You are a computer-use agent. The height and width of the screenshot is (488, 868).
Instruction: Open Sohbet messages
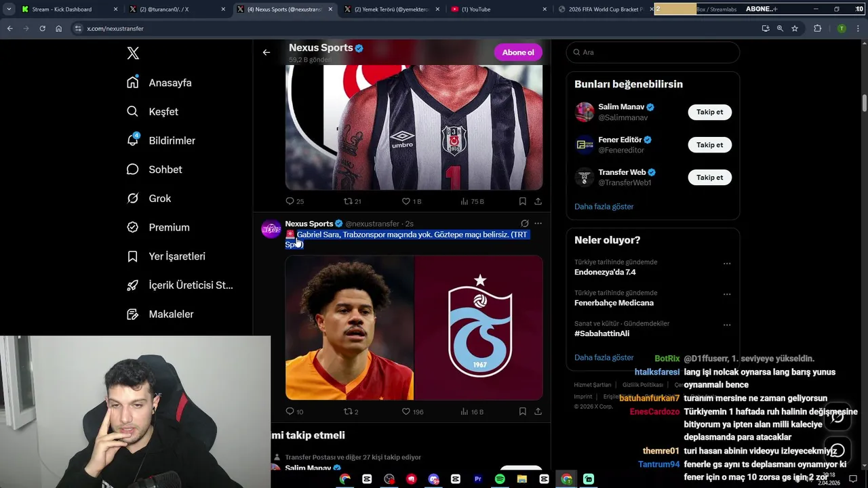(155, 169)
